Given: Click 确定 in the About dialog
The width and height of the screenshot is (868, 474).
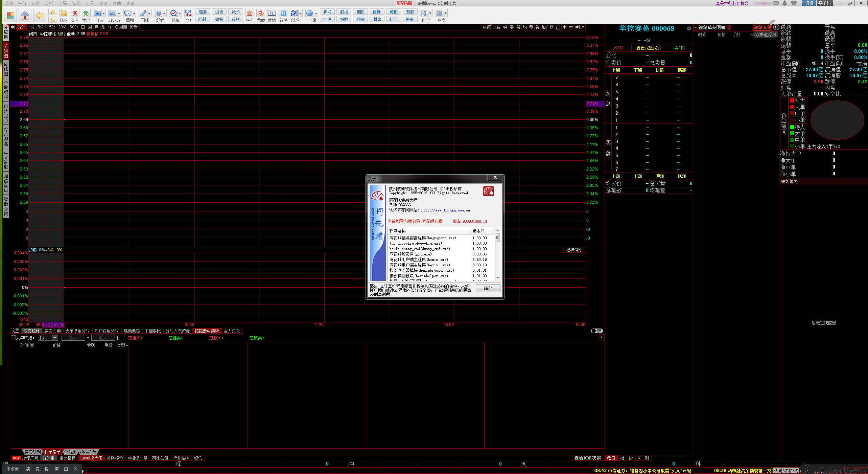Looking at the screenshot, I should (x=488, y=288).
